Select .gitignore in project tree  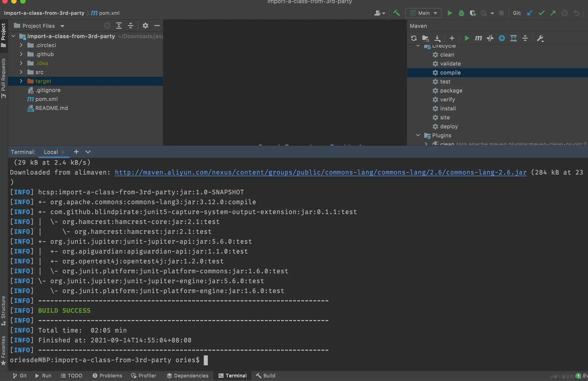click(x=48, y=90)
